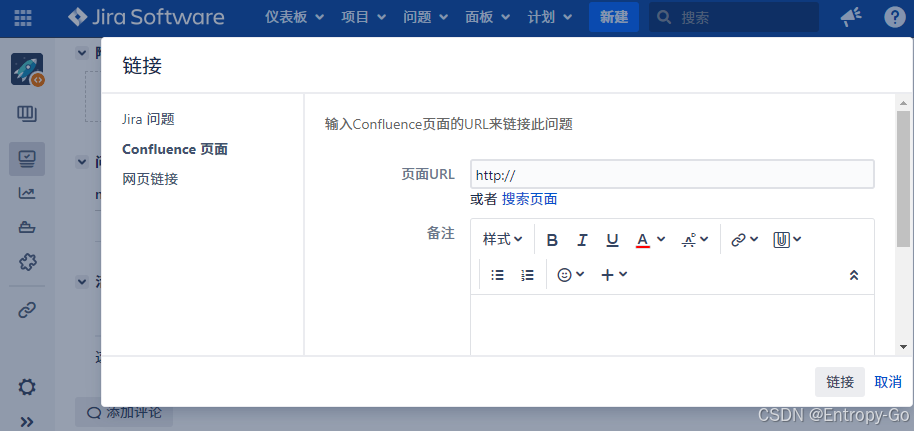The image size is (914, 431).
Task: Toggle underline formatting in note editor
Action: coord(612,240)
